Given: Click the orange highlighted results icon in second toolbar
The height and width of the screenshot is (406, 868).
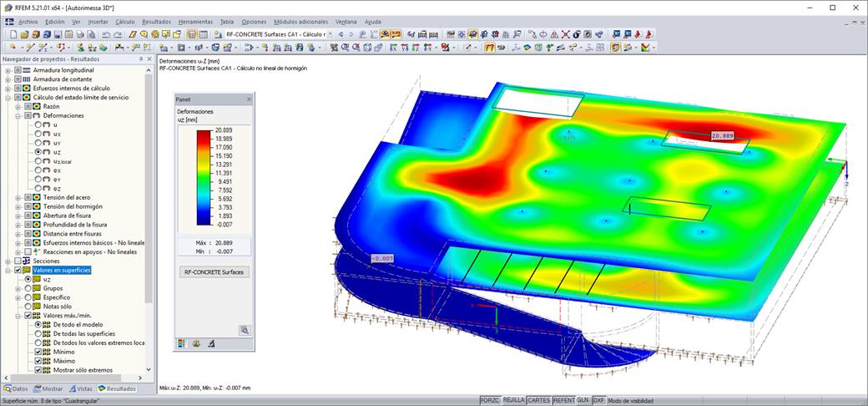Looking at the screenshot, I should (x=490, y=48).
